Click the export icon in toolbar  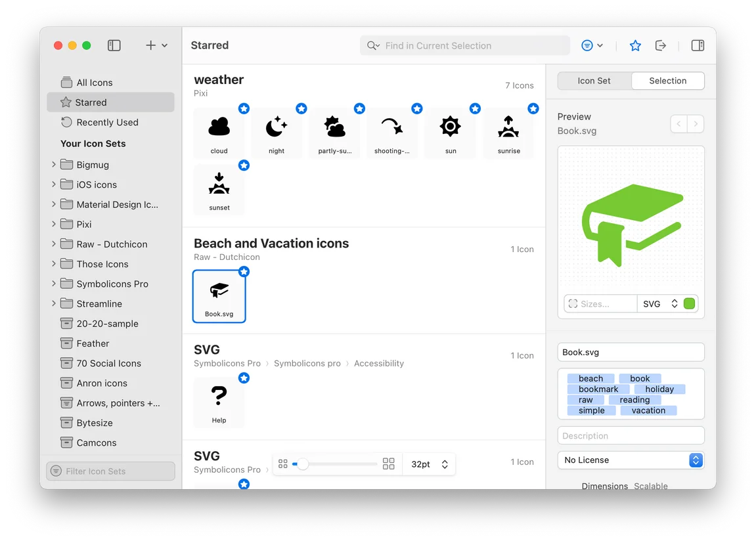pos(661,45)
